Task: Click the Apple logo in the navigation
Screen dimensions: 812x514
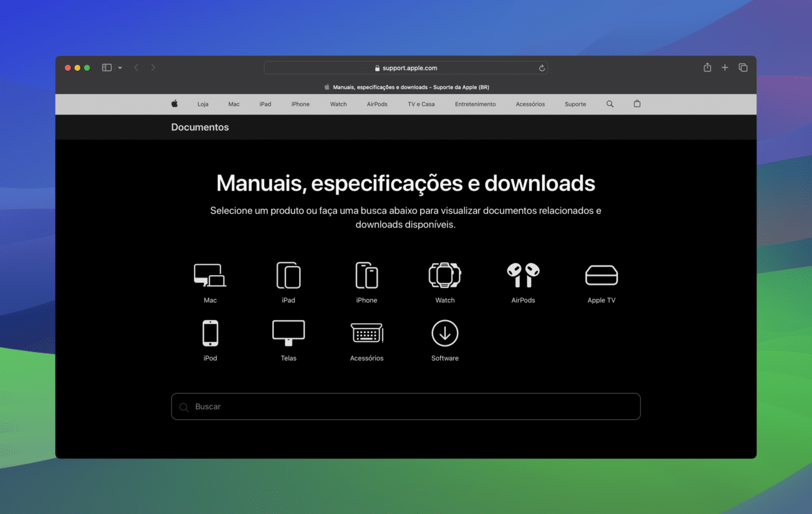Action: [x=174, y=104]
